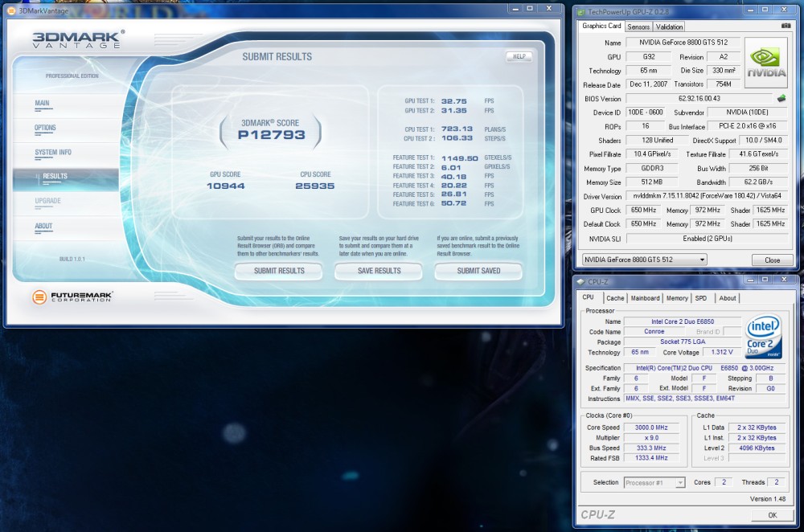
Task: Select the CPU tab in CPU-Z
Action: [589, 297]
